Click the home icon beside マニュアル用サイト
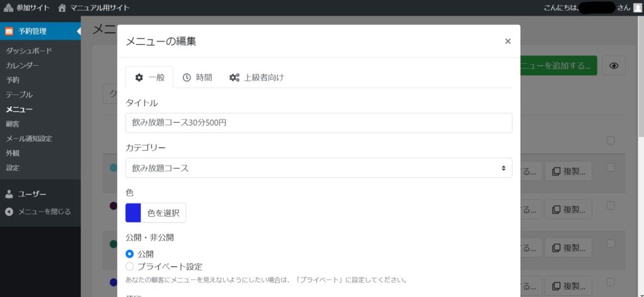644x297 pixels. (x=62, y=8)
